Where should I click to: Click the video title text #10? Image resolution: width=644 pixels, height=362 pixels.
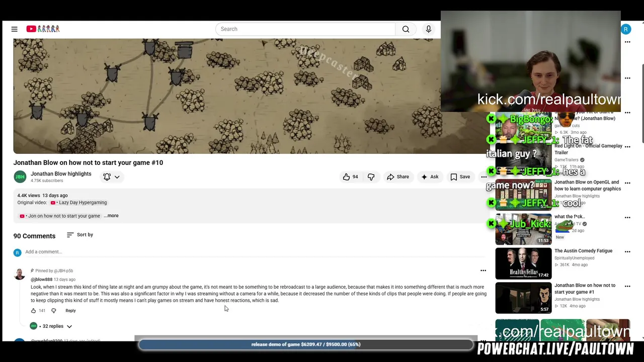pos(88,163)
